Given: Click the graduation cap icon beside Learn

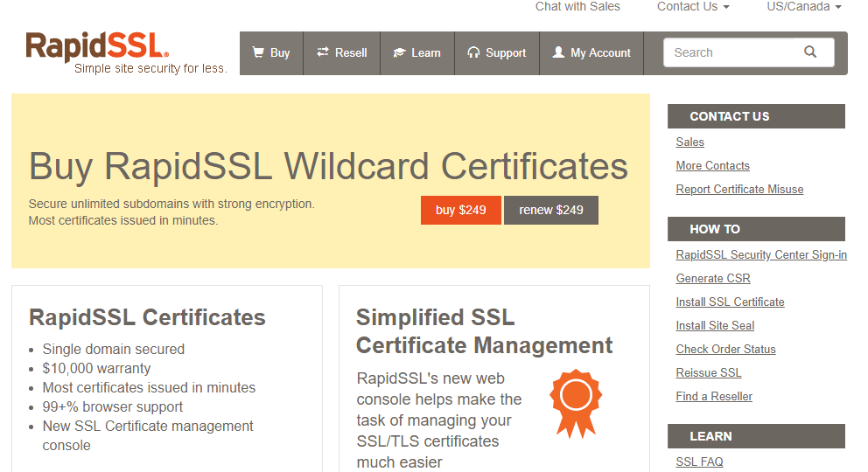Looking at the screenshot, I should coord(399,52).
